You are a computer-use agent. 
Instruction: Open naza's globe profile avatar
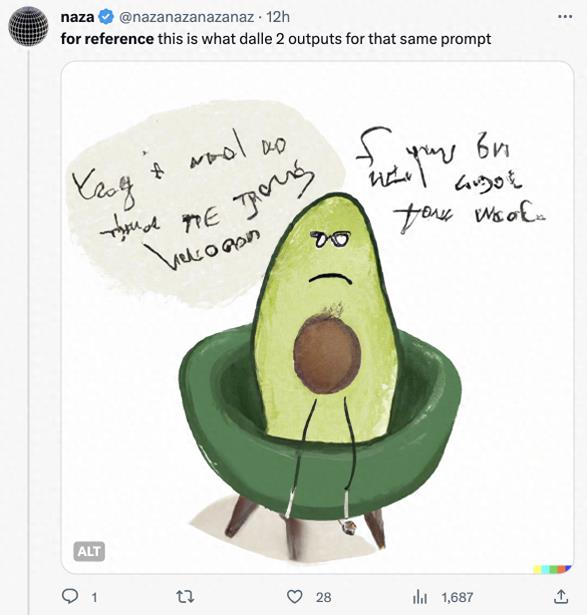point(28,26)
